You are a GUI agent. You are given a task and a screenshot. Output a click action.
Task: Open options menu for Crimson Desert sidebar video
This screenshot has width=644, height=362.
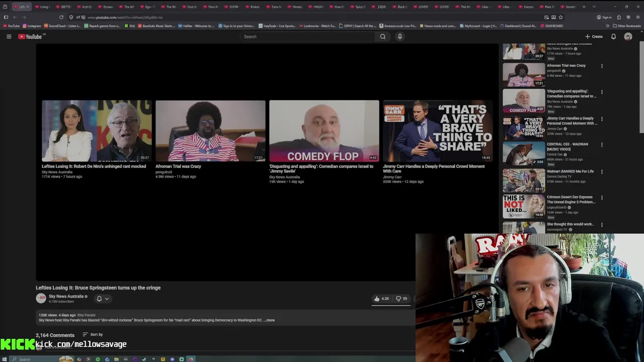(x=602, y=198)
